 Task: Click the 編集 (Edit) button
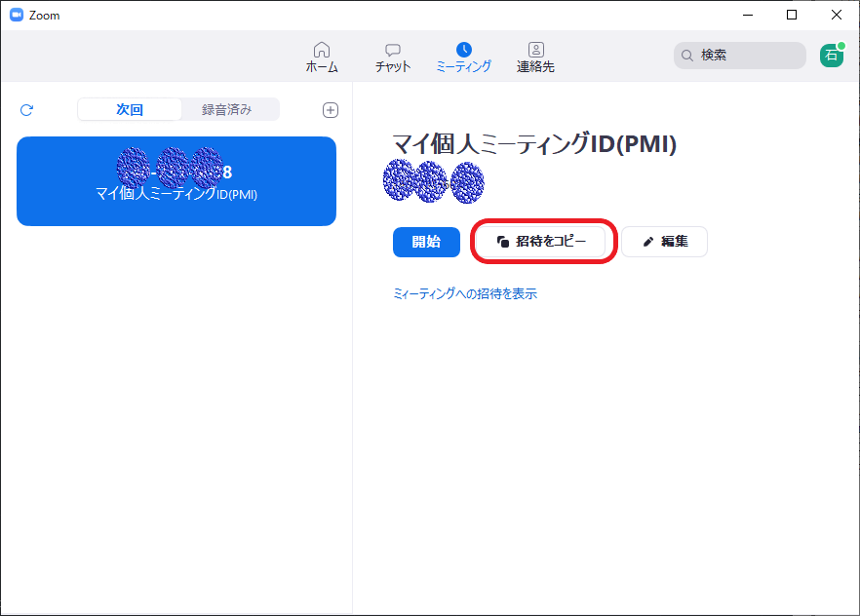tap(664, 242)
